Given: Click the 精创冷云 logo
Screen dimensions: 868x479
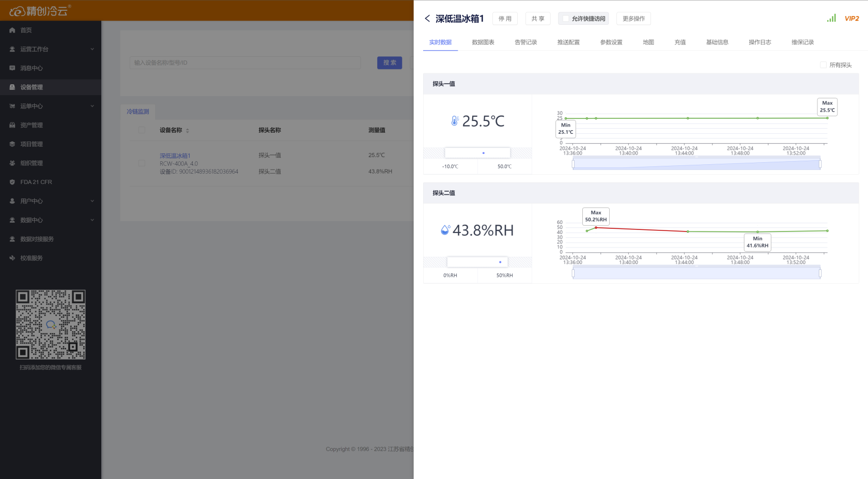Looking at the screenshot, I should pyautogui.click(x=40, y=11).
